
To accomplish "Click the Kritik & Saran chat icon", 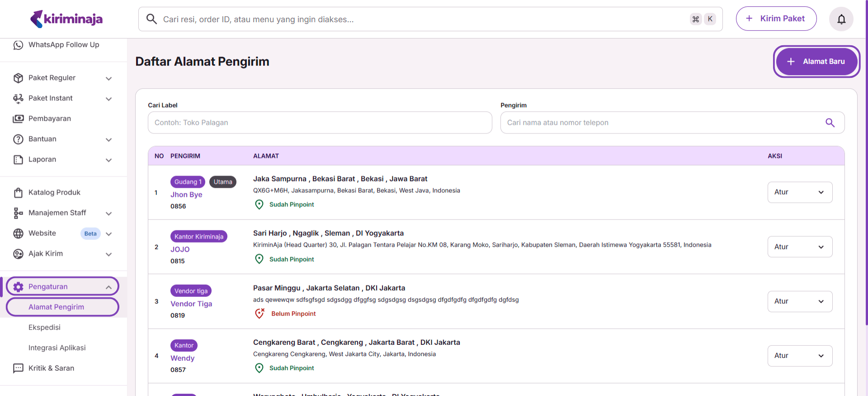I will click(x=18, y=368).
